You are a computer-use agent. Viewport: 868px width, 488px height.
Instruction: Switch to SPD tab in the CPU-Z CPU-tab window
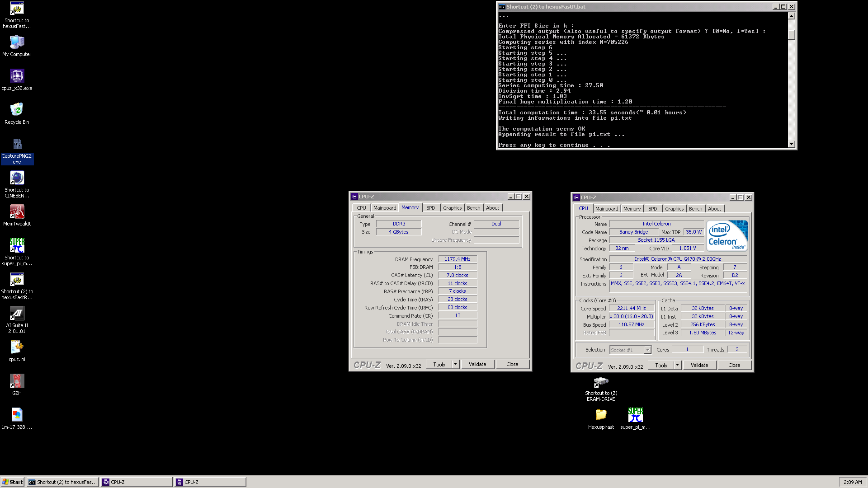tap(653, 209)
